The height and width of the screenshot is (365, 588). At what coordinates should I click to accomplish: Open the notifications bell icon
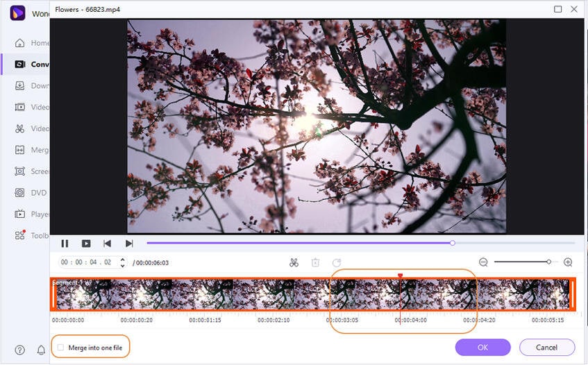coord(41,350)
